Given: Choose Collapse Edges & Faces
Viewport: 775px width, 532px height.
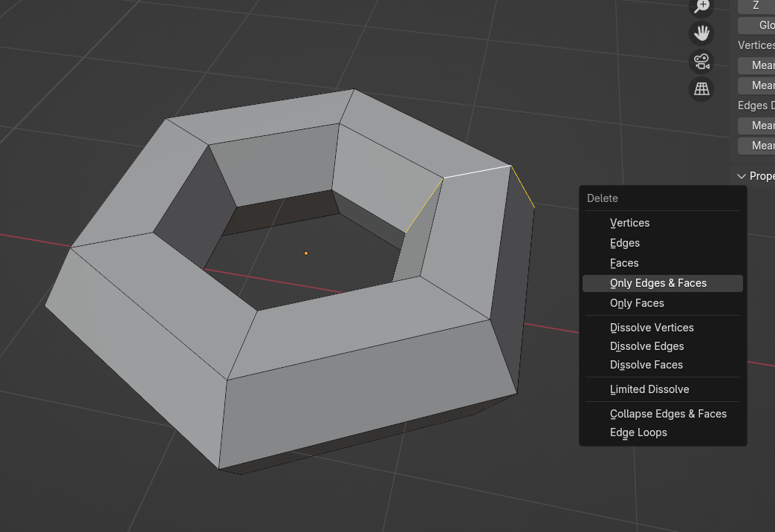Looking at the screenshot, I should click(x=662, y=414).
